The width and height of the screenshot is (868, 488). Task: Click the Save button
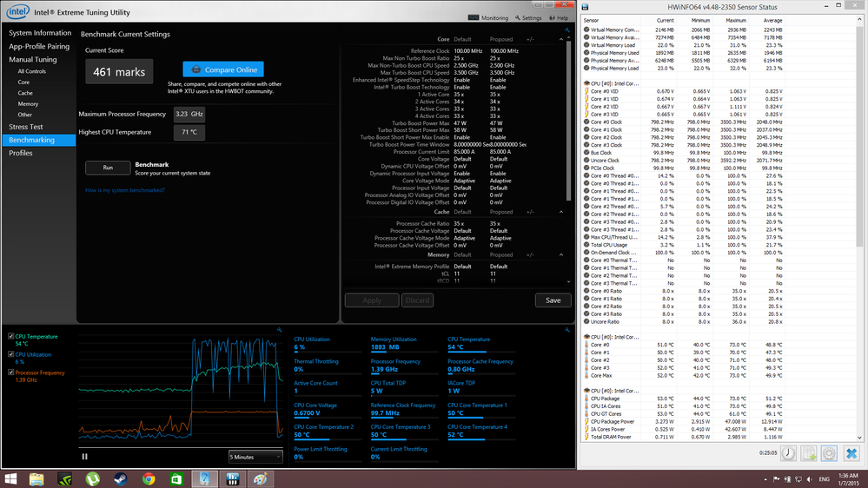tap(553, 300)
